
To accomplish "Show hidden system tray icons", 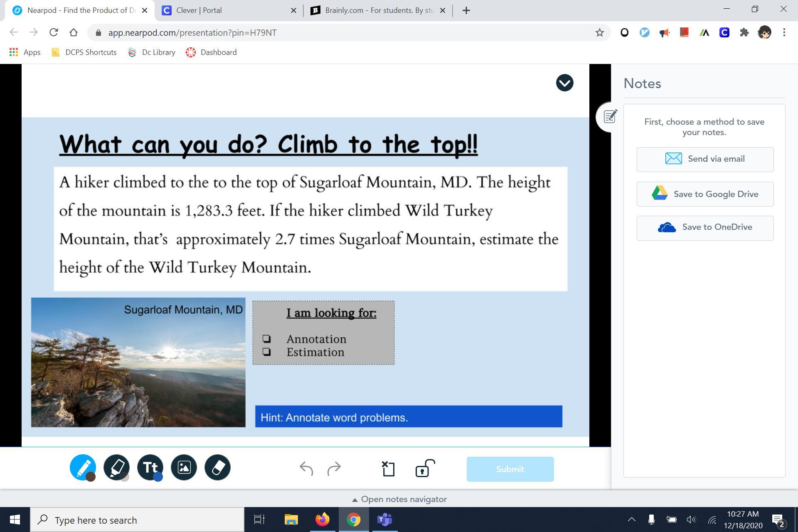I will point(631,520).
